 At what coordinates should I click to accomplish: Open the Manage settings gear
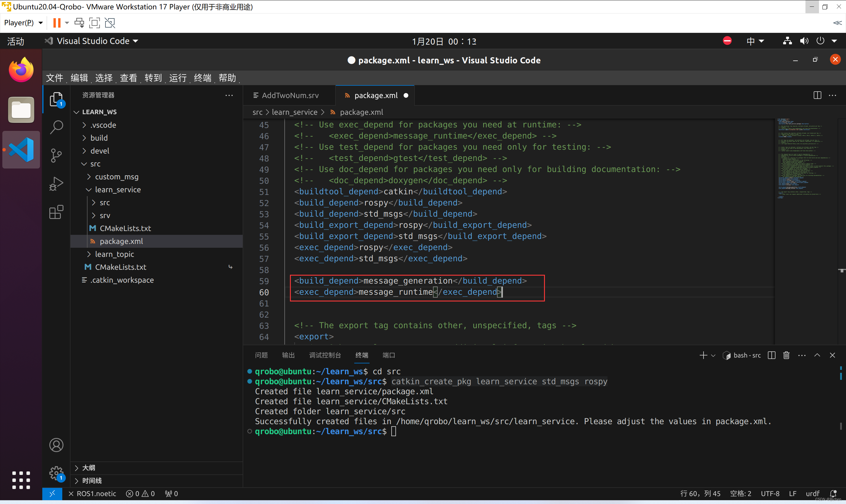[x=56, y=473]
